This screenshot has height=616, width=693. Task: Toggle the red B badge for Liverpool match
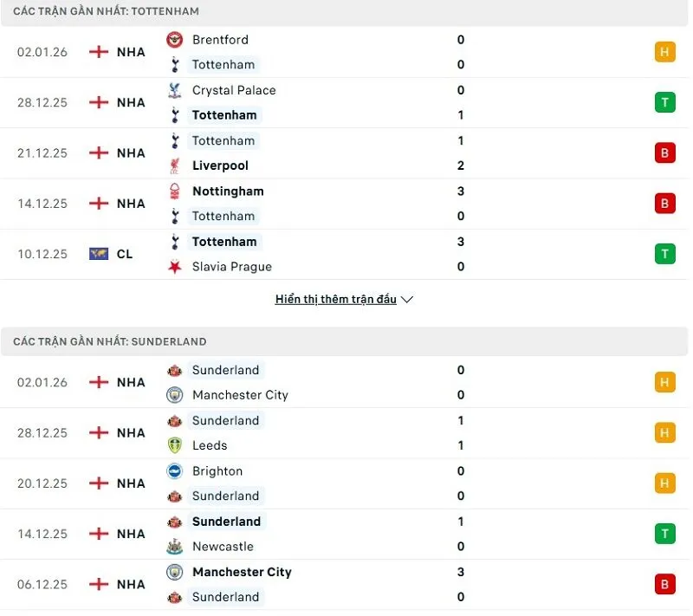pyautogui.click(x=664, y=152)
